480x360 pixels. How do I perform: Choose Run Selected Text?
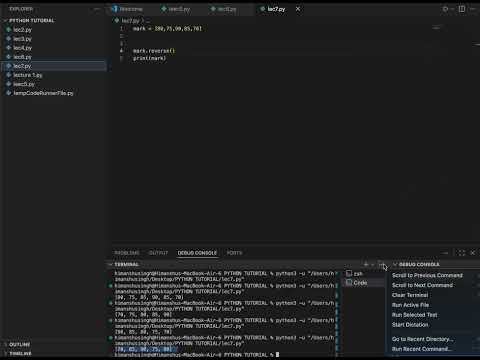(414, 315)
